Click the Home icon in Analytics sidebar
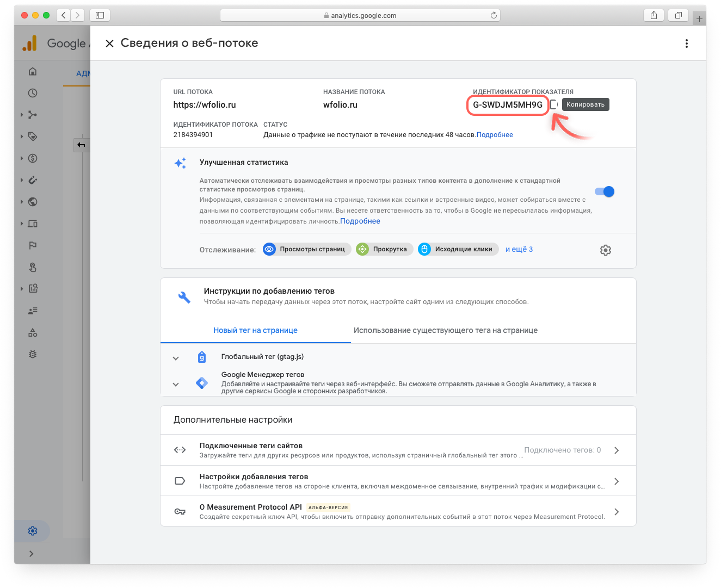This screenshot has width=721, height=588. pyautogui.click(x=33, y=71)
